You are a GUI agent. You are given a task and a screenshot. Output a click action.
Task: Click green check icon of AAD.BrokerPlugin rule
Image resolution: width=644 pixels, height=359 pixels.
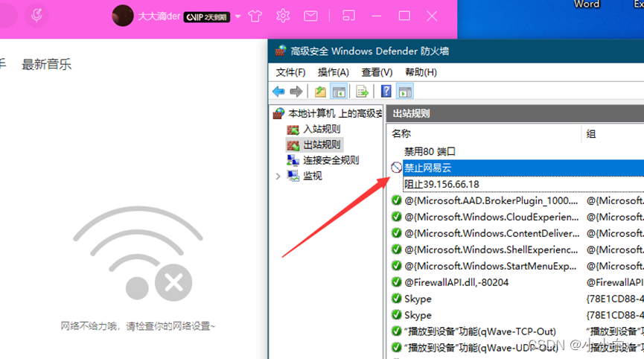coord(396,200)
